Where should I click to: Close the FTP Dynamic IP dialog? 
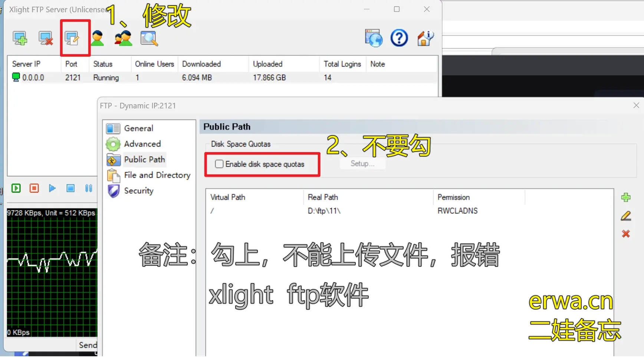pyautogui.click(x=636, y=105)
